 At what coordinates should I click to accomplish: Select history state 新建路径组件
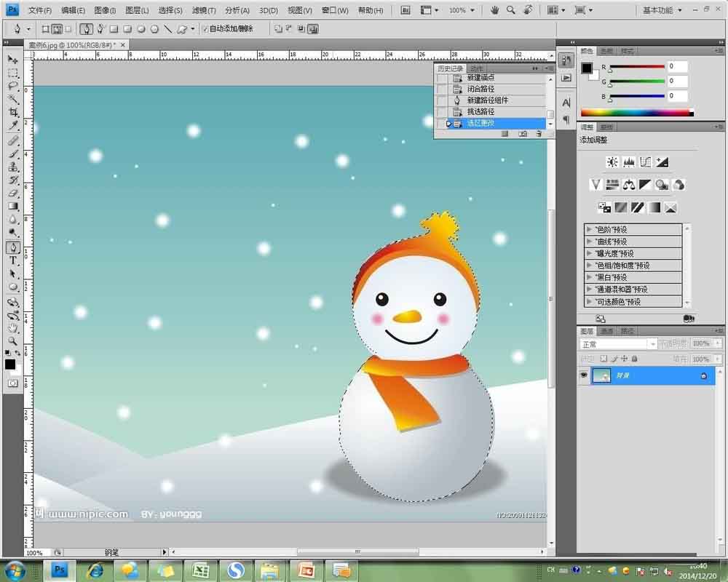(487, 100)
